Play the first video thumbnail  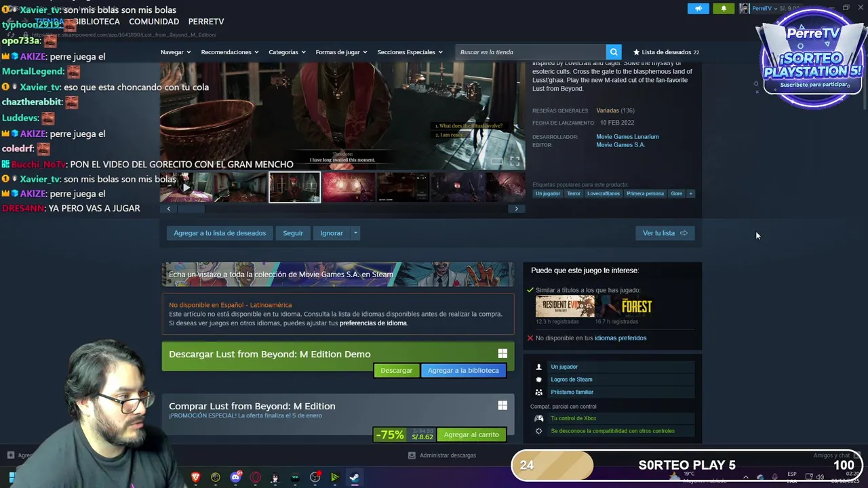pos(186,187)
